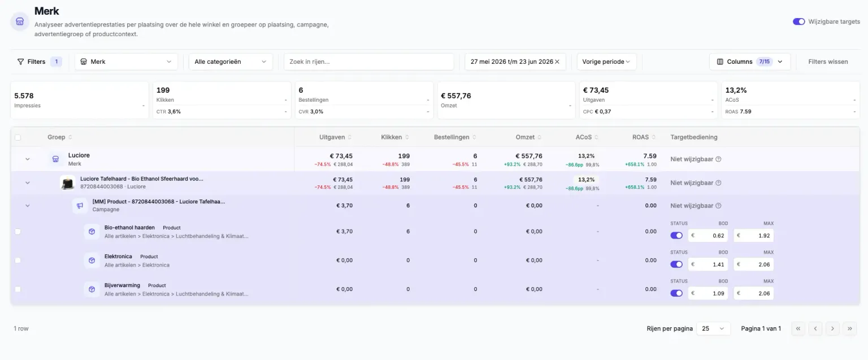
Task: Toggle the status switch for Bio-ethanol haarden
Action: [676, 236]
